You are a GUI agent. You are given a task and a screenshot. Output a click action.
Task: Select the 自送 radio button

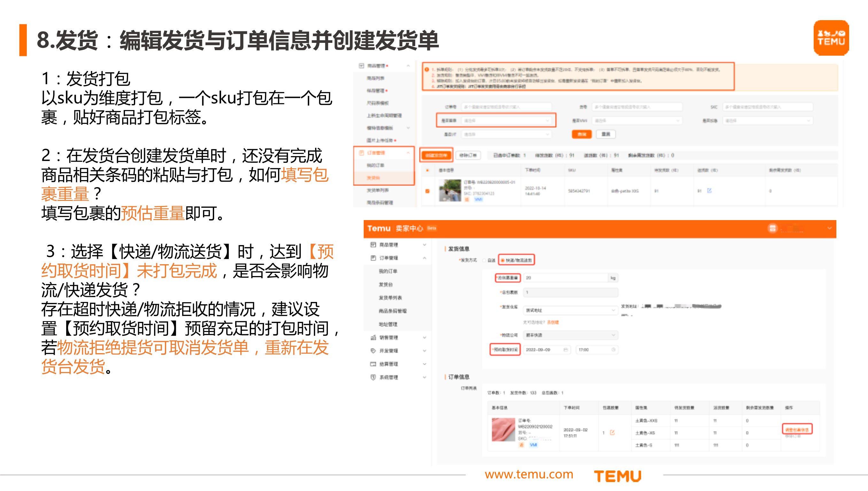point(484,260)
